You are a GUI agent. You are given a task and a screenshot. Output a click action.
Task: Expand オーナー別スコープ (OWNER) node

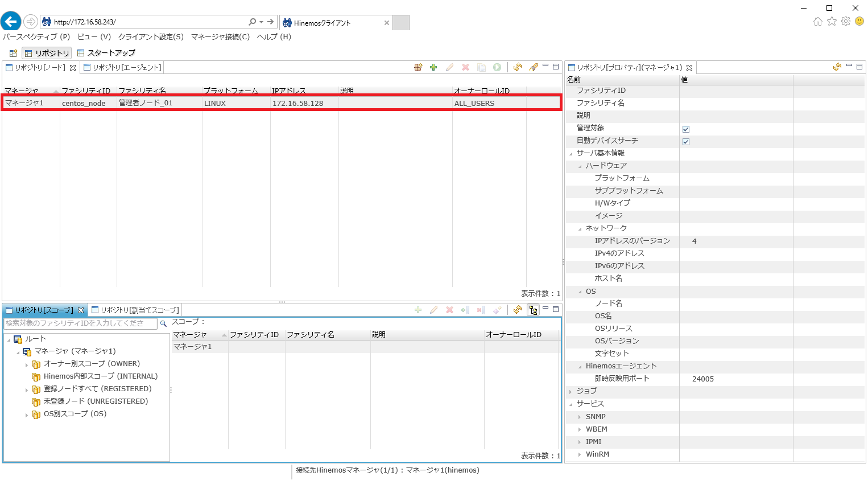tap(27, 365)
